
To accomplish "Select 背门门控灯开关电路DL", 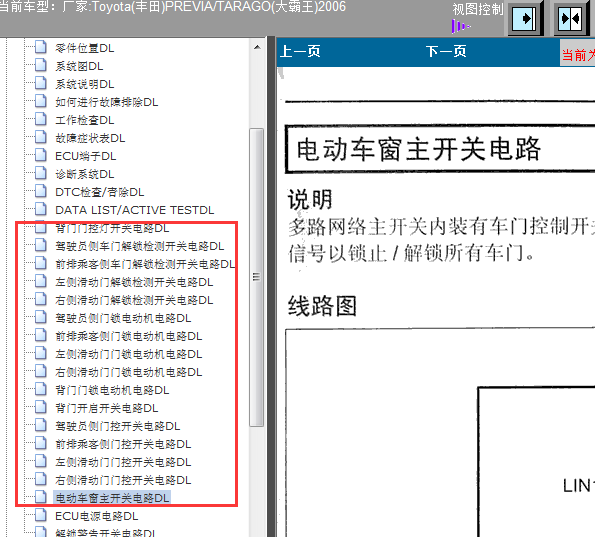I will tap(112, 228).
